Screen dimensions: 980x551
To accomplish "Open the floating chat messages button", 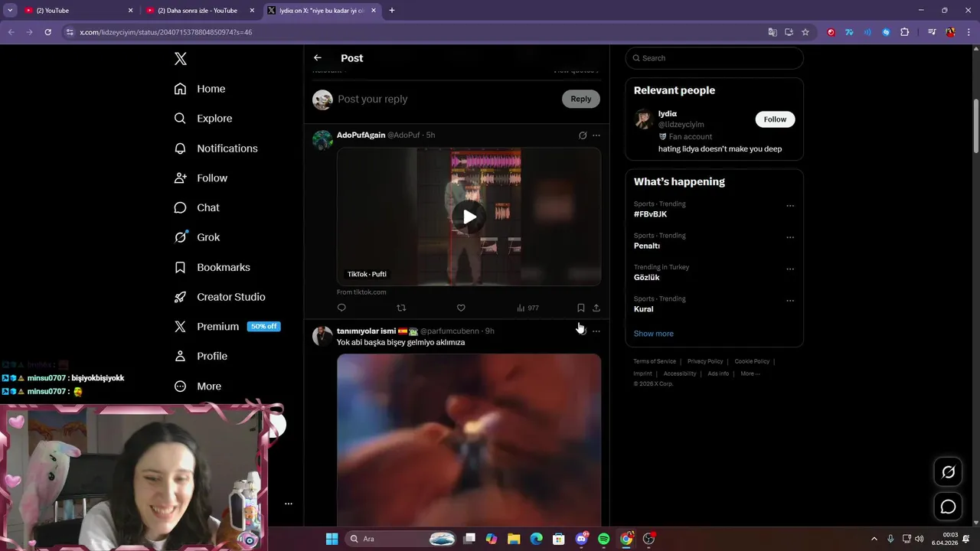I will [948, 507].
